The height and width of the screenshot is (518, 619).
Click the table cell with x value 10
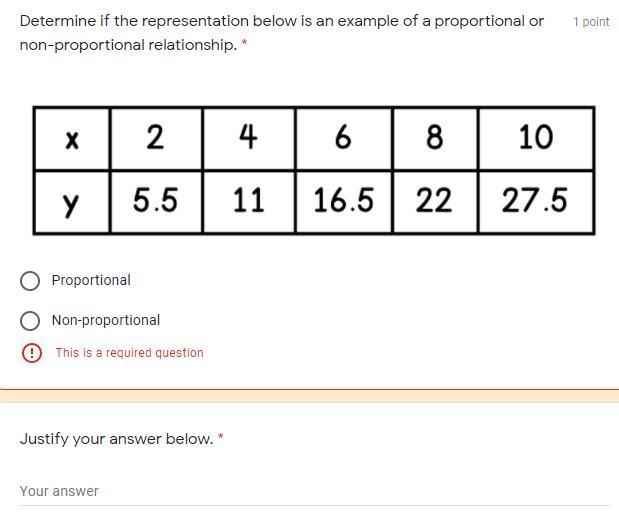[536, 138]
